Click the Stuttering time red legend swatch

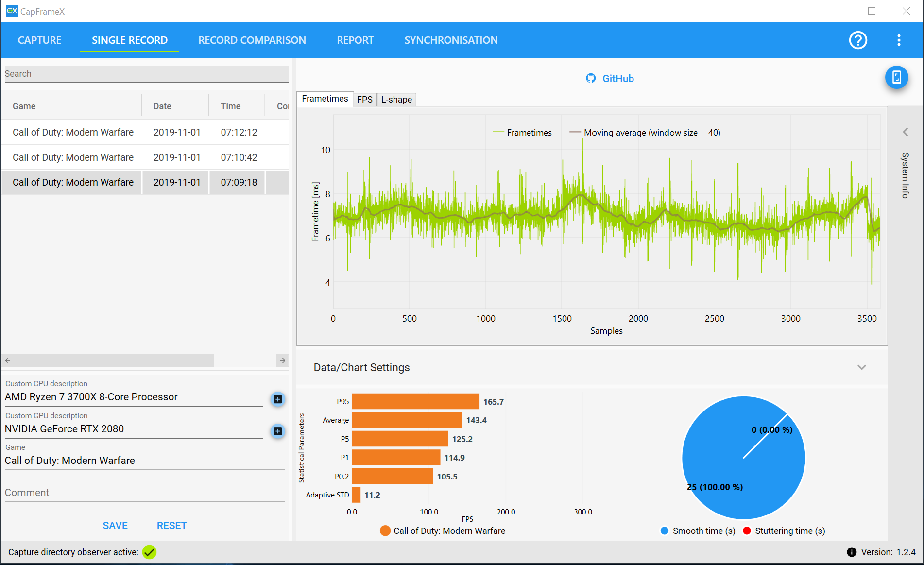click(747, 531)
